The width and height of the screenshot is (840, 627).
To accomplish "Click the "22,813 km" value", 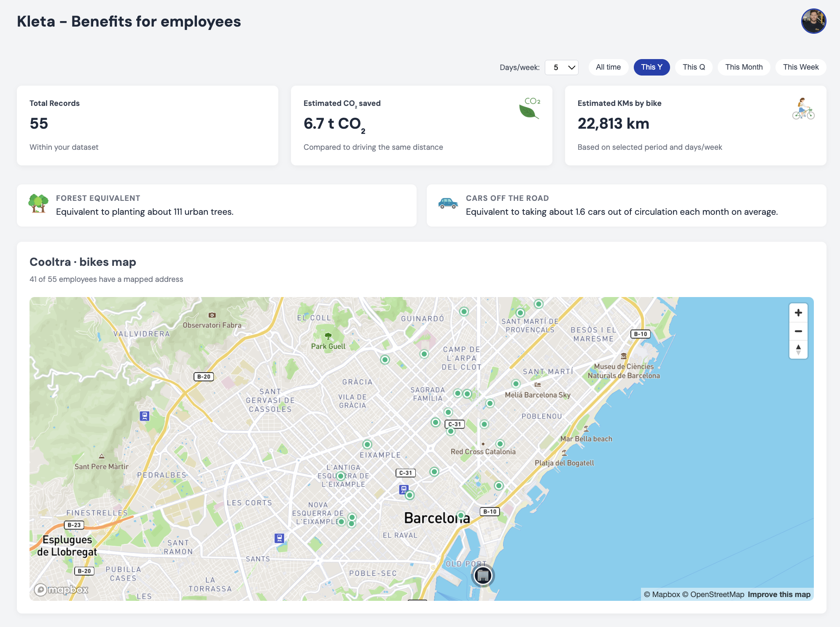I will (x=614, y=124).
